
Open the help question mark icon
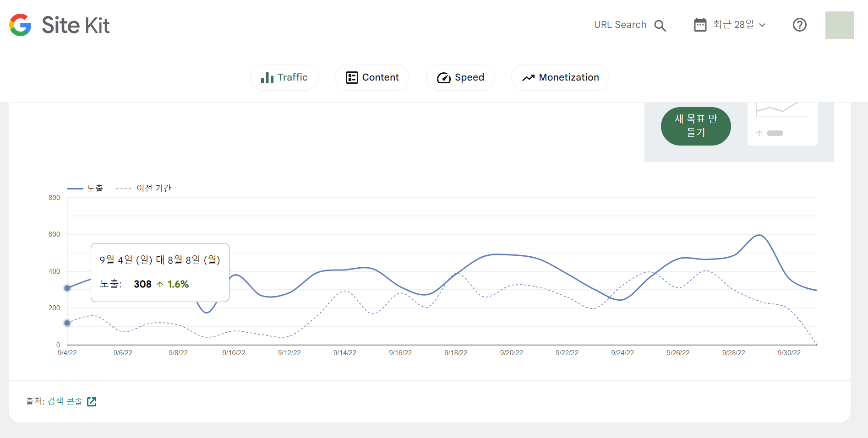800,25
